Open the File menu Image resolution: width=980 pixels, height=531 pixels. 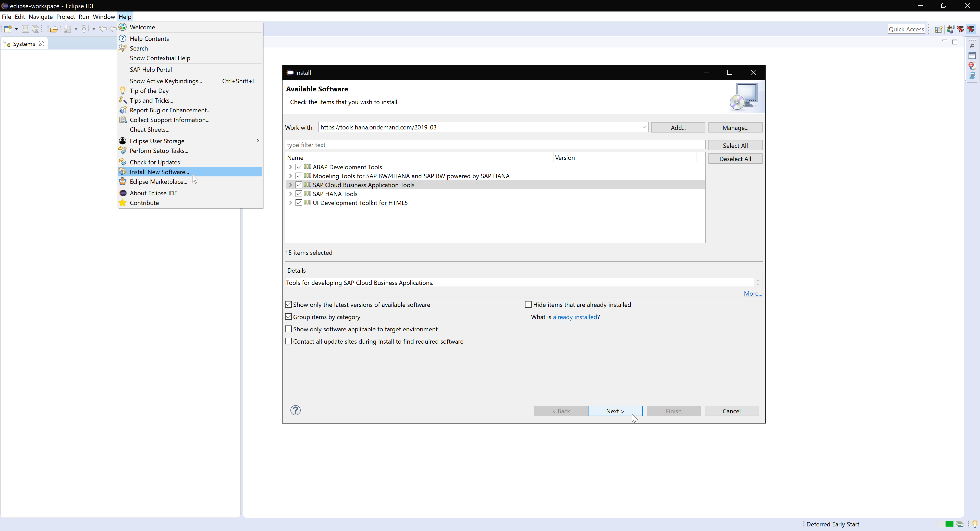6,17
